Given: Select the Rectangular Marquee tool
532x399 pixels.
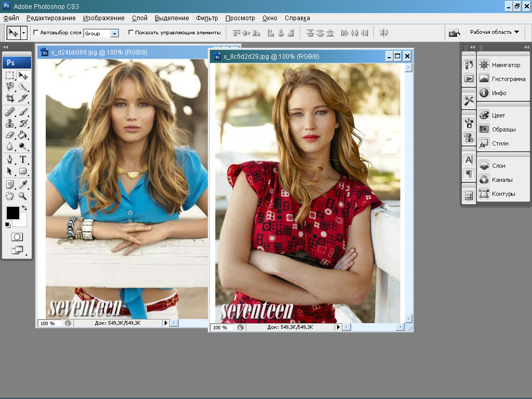Looking at the screenshot, I should click(x=10, y=75).
